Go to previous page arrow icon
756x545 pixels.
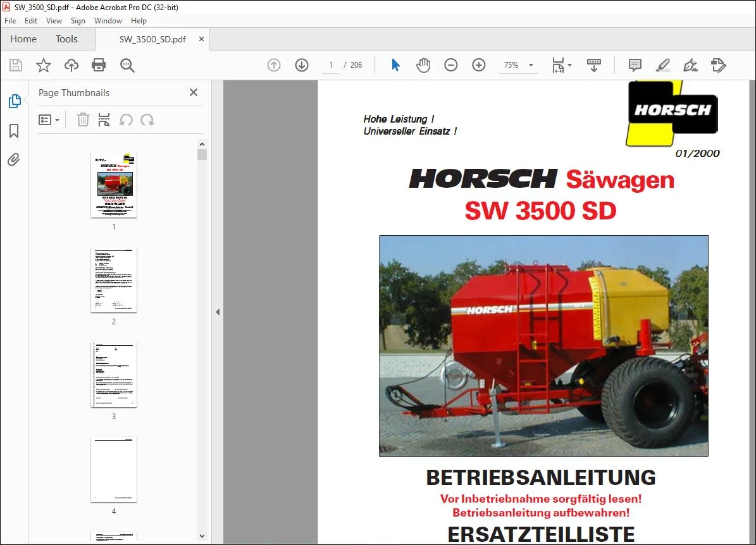click(x=274, y=65)
